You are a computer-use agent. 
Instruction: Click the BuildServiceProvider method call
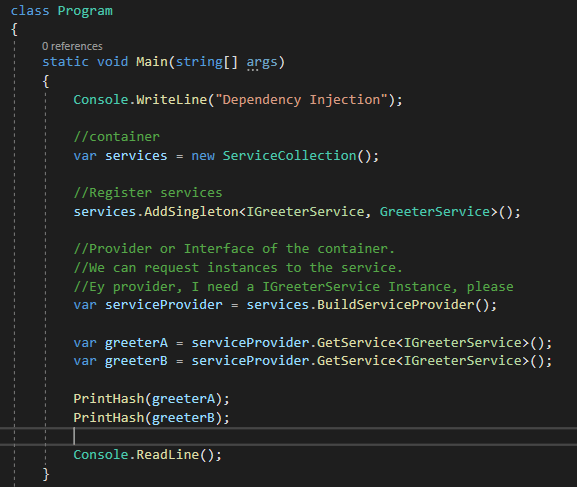[x=396, y=305]
